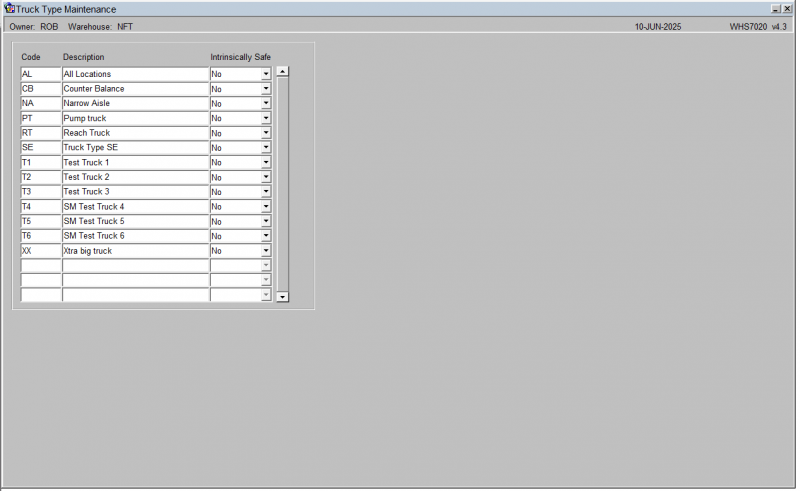Select the Counter Balance description field
Image resolution: width=800 pixels, height=491 pixels.
coord(135,89)
